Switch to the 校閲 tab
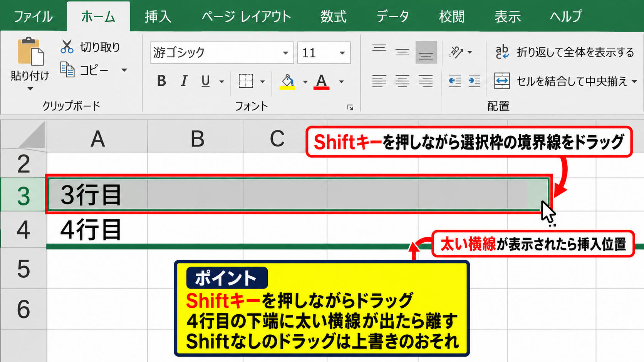Image resolution: width=644 pixels, height=362 pixels. click(x=452, y=17)
